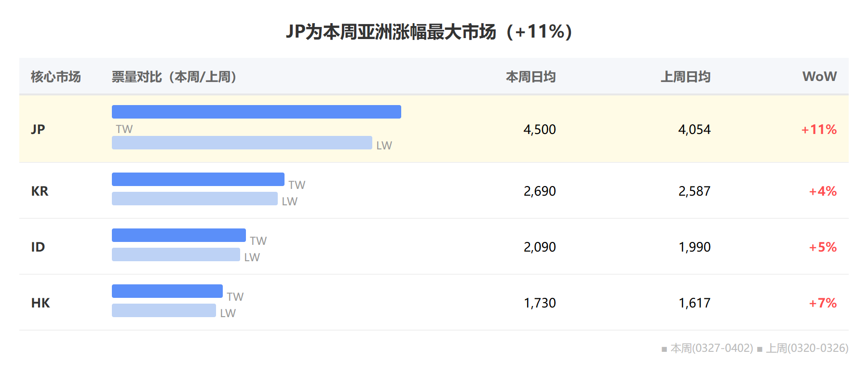Select the 上周日均 column header

click(x=685, y=77)
